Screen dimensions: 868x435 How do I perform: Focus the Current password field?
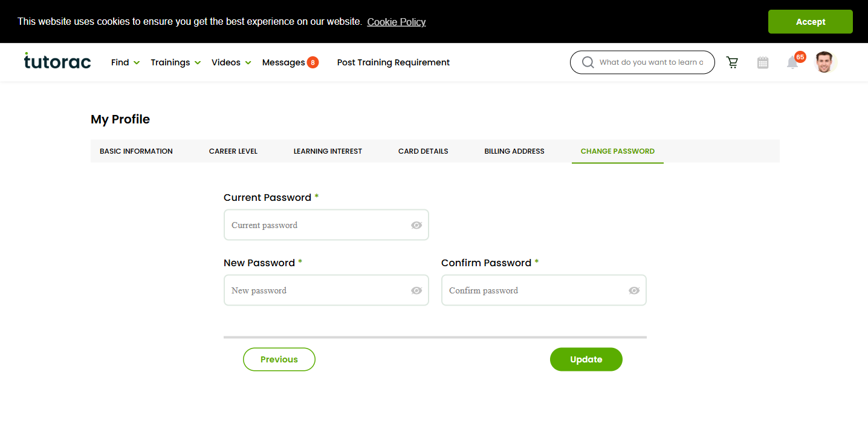pyautogui.click(x=326, y=225)
